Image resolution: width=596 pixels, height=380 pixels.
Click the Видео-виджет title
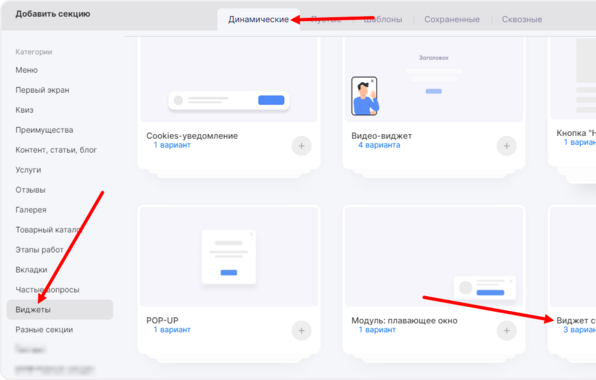(382, 136)
